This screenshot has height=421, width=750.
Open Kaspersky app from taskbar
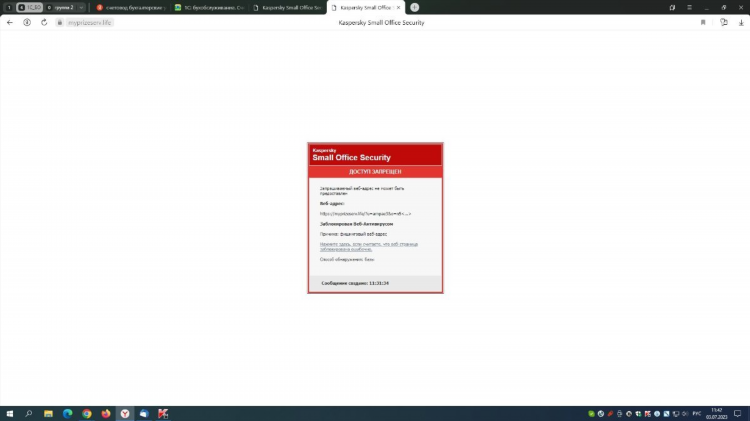tap(163, 413)
